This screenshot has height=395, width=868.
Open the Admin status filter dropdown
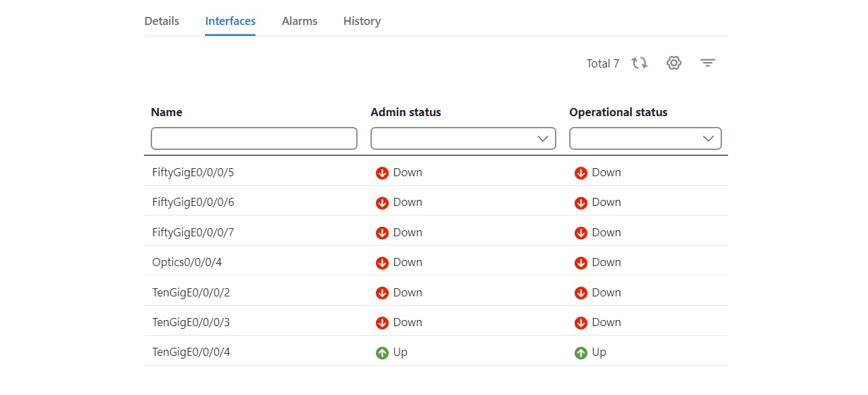pos(463,138)
